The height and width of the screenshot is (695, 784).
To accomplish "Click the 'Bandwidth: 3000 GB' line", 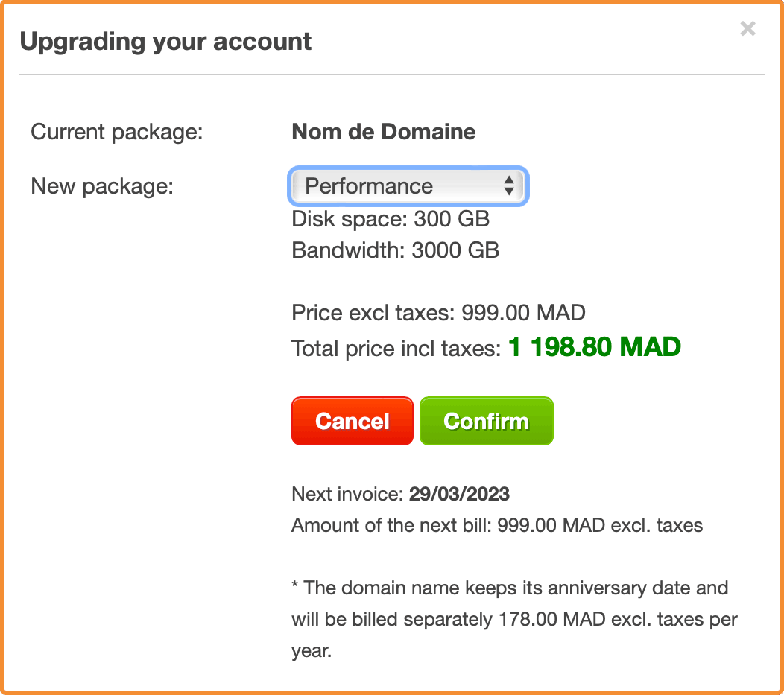I will 396,250.
